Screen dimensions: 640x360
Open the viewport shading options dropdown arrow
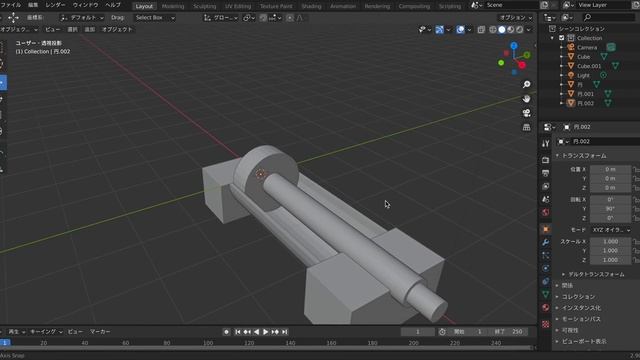click(529, 30)
